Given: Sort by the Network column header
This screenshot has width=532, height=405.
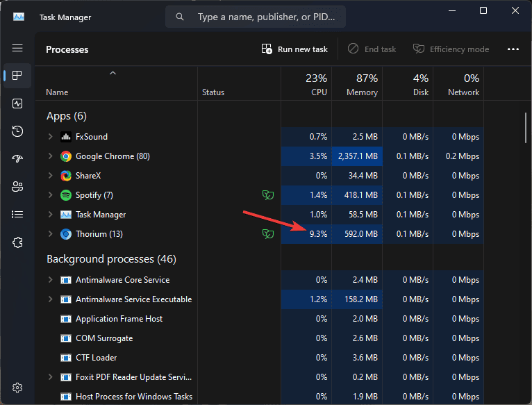Looking at the screenshot, I should [x=458, y=83].
